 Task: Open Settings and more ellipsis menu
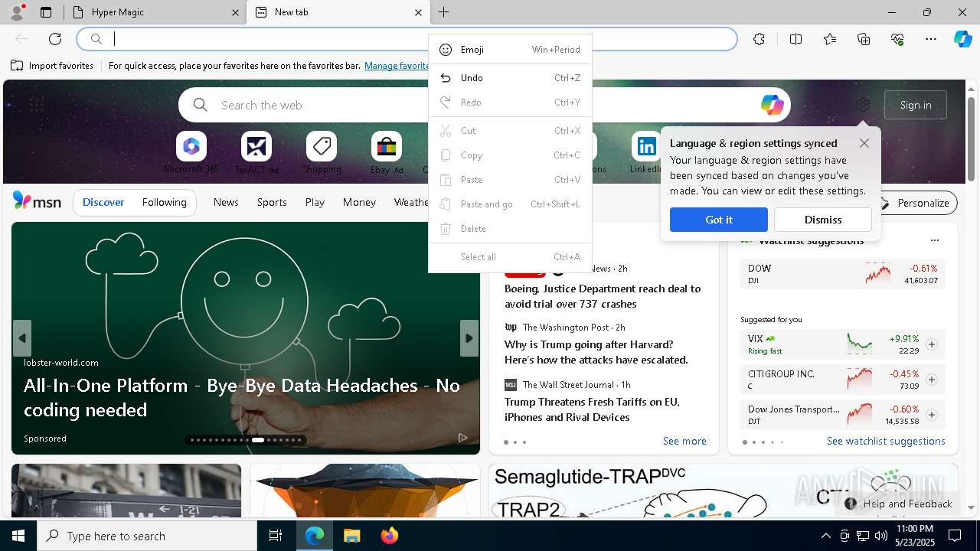click(x=931, y=39)
